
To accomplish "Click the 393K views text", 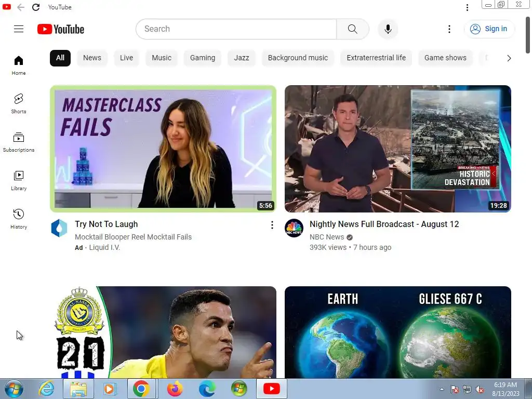I will click(x=328, y=247).
